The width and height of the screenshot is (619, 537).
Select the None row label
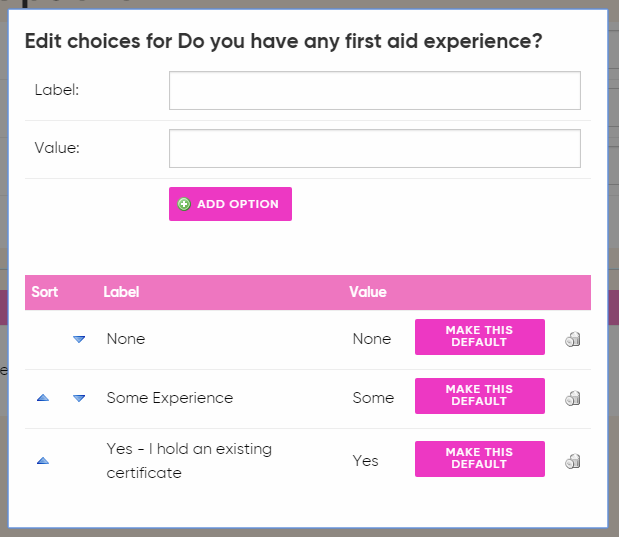coord(126,339)
